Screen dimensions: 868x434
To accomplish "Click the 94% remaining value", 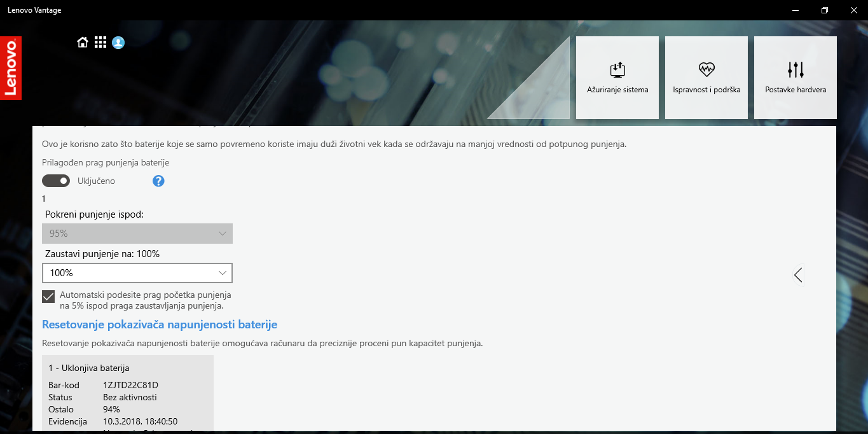I will (111, 409).
